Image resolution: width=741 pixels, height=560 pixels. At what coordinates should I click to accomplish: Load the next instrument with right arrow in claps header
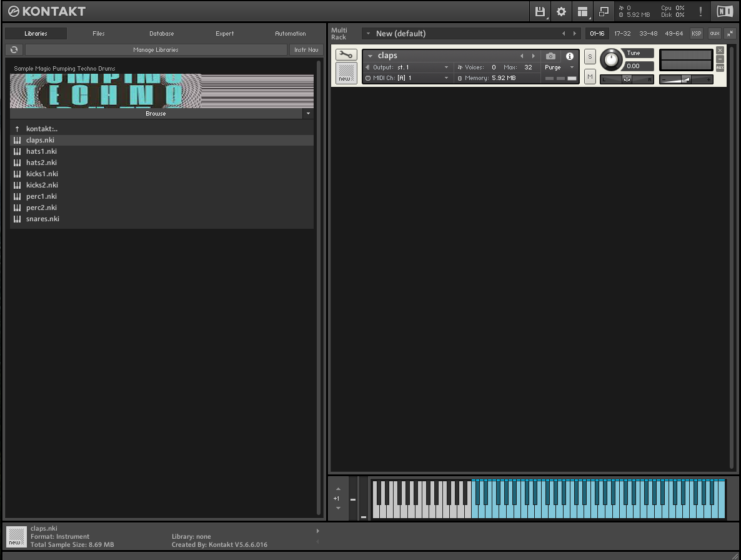coord(534,56)
